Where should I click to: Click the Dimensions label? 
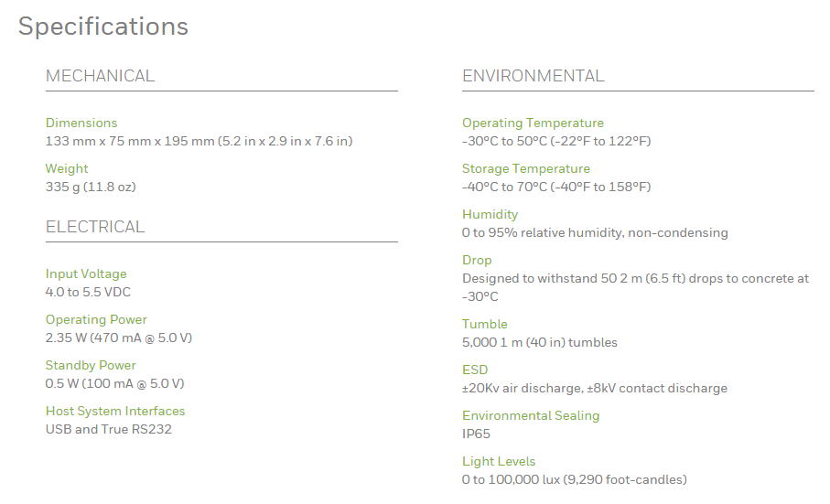[x=81, y=123]
